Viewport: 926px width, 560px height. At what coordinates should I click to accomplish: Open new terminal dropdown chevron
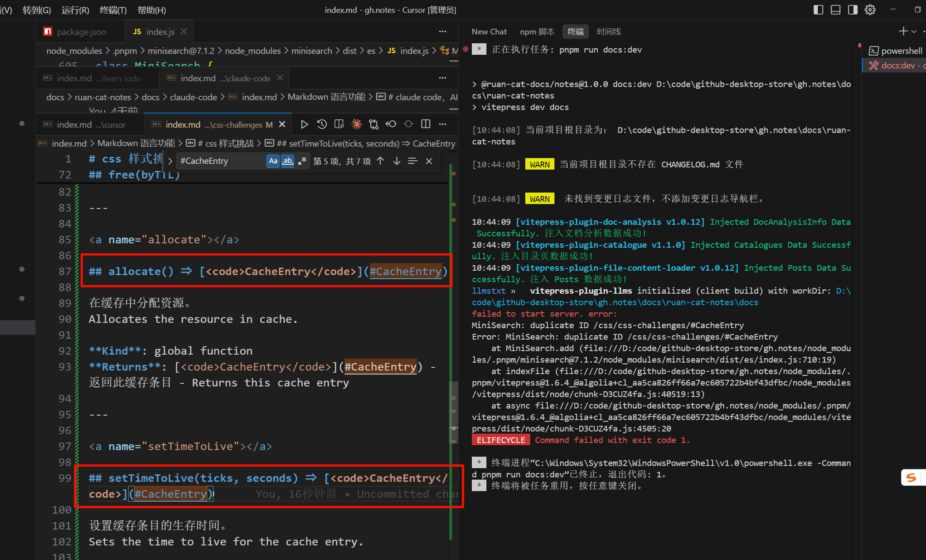[x=914, y=32]
